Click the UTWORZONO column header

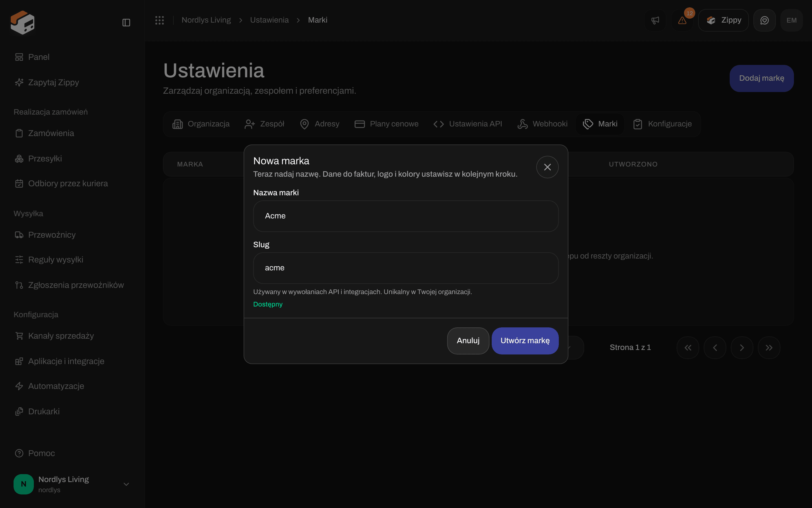pyautogui.click(x=633, y=164)
